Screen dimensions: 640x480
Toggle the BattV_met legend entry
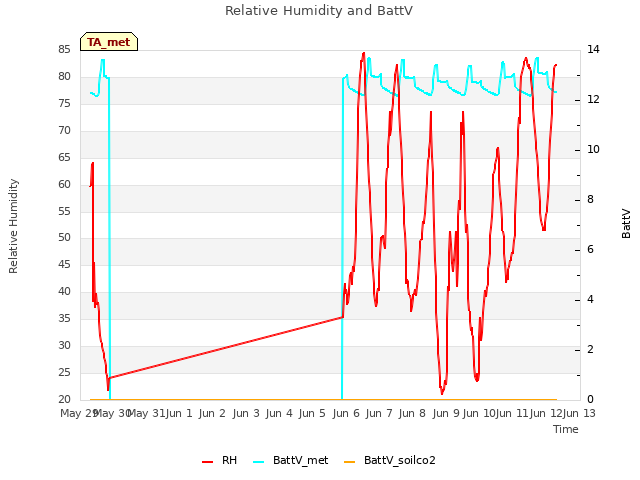(291, 460)
